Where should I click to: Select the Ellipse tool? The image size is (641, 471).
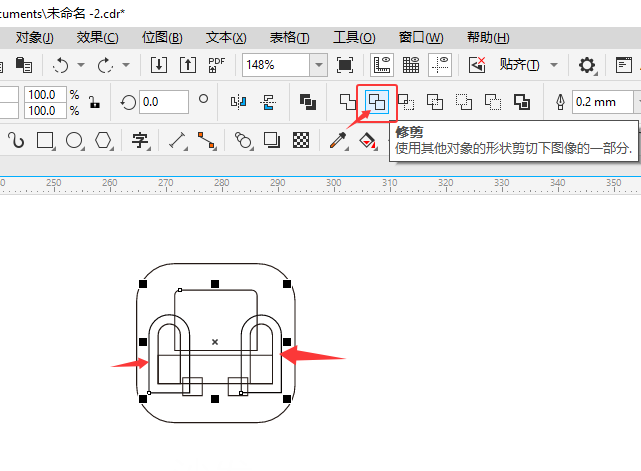74,140
